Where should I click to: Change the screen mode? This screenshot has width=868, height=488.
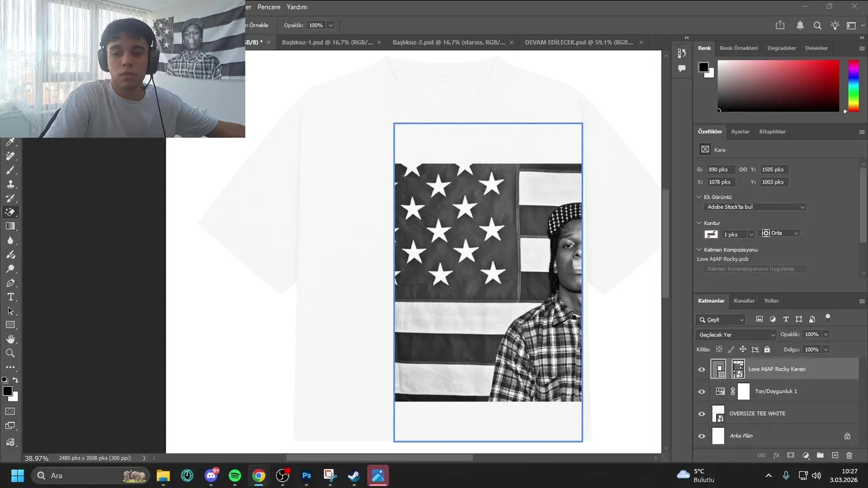[x=10, y=426]
